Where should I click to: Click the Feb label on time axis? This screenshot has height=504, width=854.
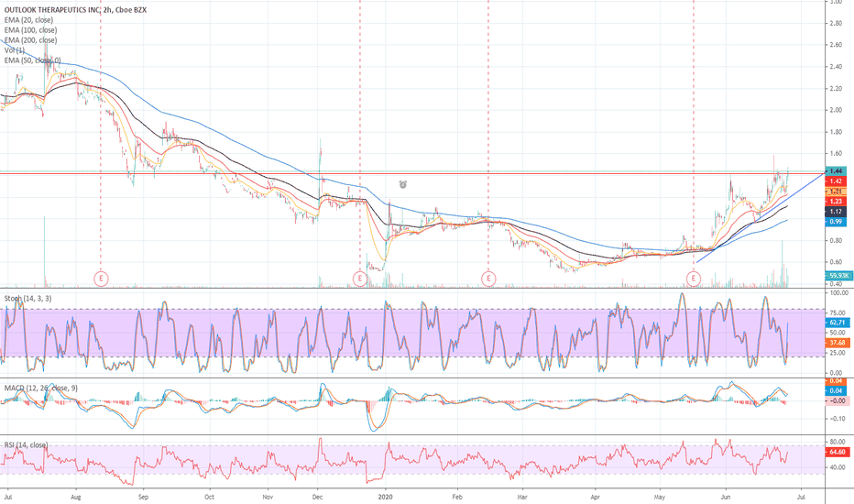click(457, 497)
